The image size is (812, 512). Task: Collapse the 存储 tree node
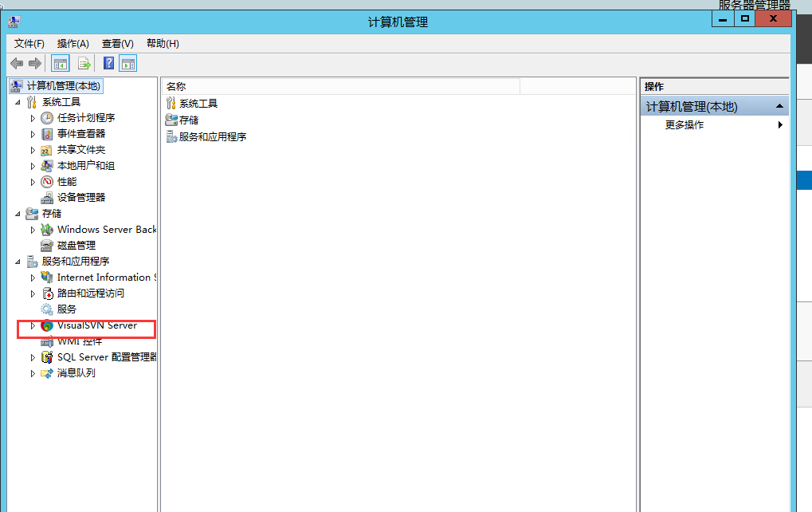click(x=18, y=214)
